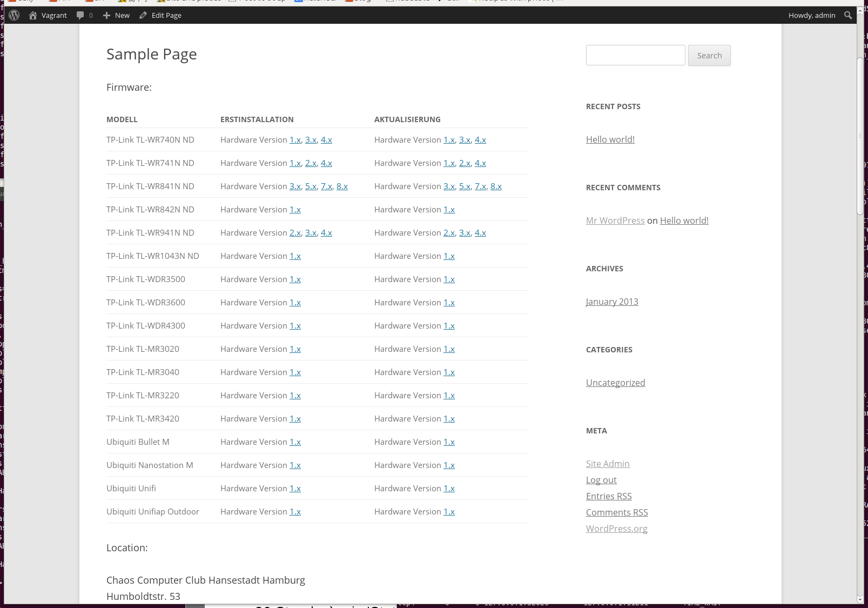
Task: Open WR842N Erstinstallation 1.x firmware link
Action: point(295,210)
